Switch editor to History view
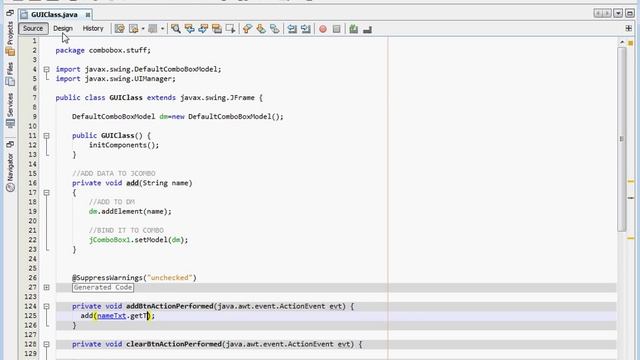 (93, 28)
